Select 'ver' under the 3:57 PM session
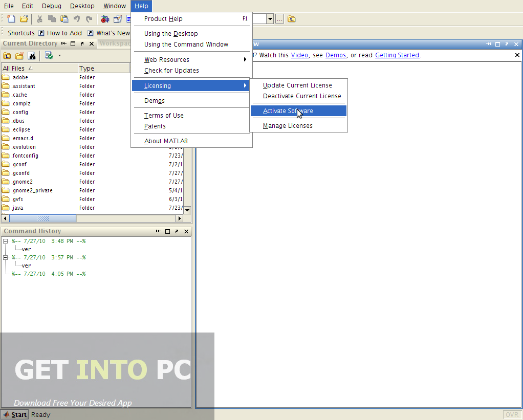Viewport: 523px width, 420px height. 26,266
